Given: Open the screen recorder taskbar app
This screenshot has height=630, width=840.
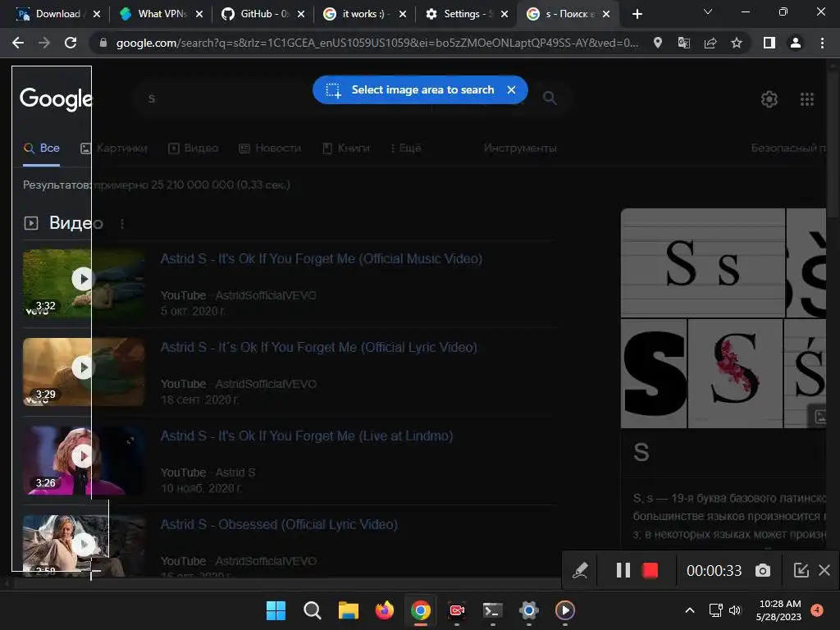Looking at the screenshot, I should coord(456,610).
